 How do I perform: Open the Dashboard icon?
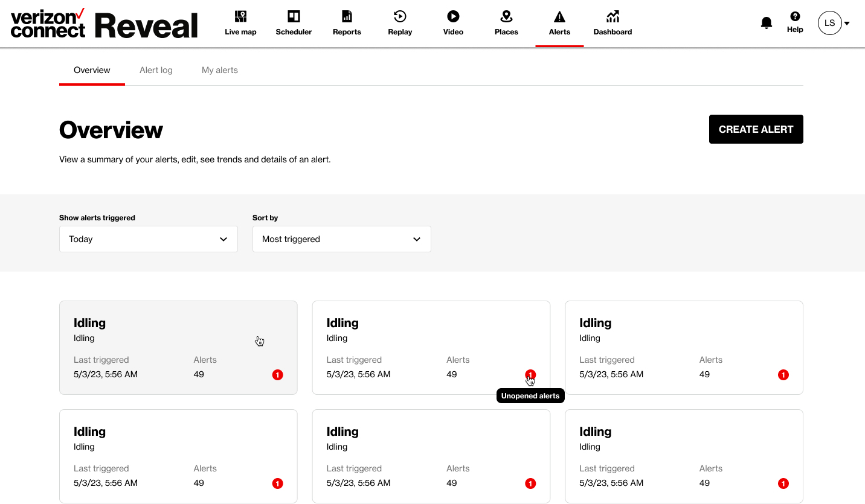point(612,22)
